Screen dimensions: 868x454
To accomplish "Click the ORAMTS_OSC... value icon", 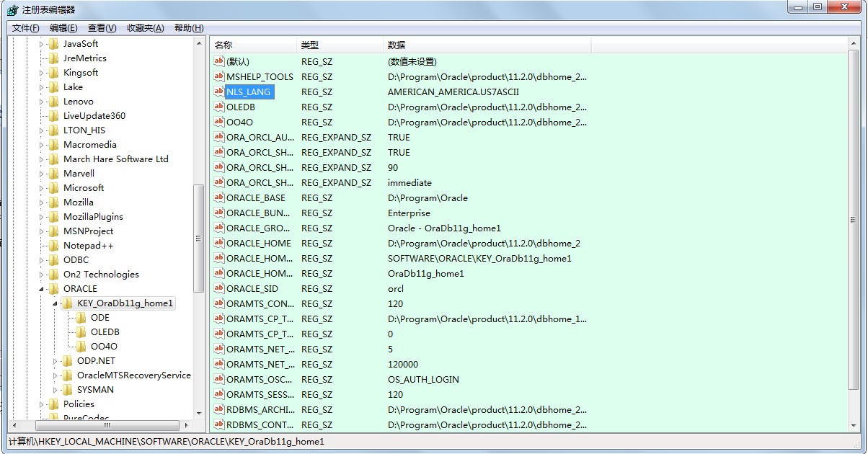I will click(x=219, y=379).
